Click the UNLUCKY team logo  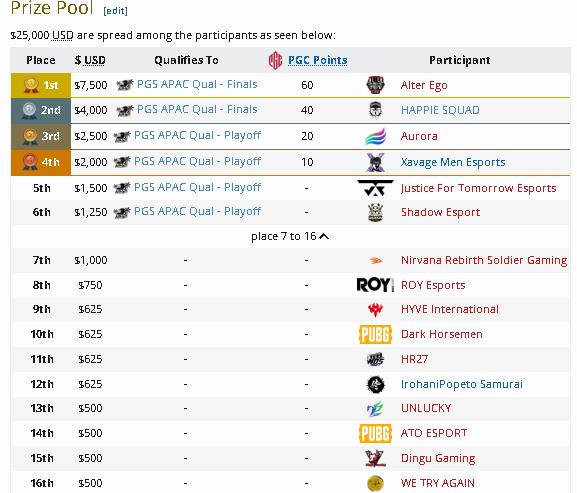click(375, 408)
